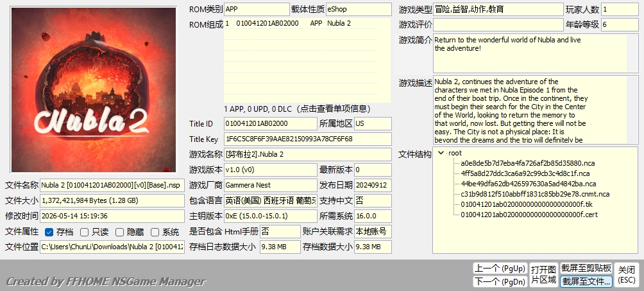
Task: Click the Html手册 field showing 否
Action: coord(280,231)
